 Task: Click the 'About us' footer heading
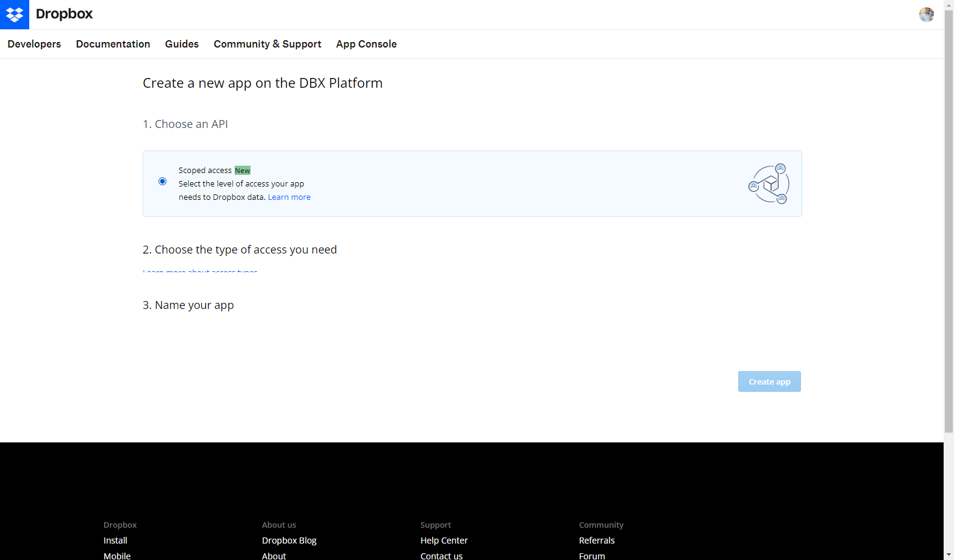tap(279, 525)
